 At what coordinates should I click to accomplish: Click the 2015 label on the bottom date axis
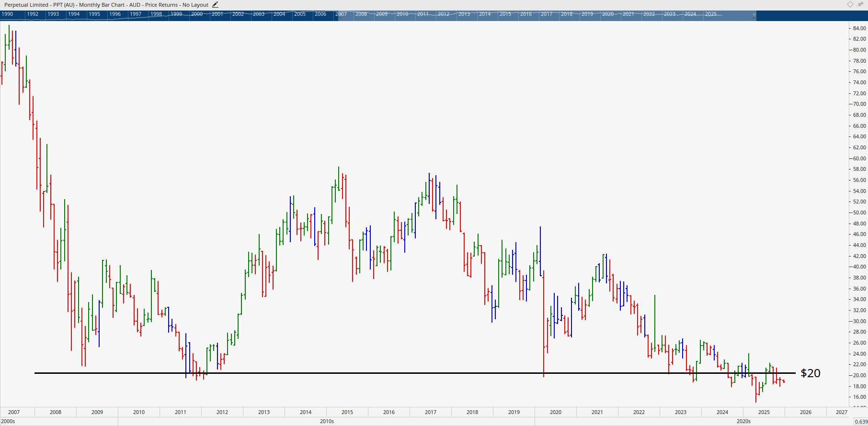(x=347, y=412)
